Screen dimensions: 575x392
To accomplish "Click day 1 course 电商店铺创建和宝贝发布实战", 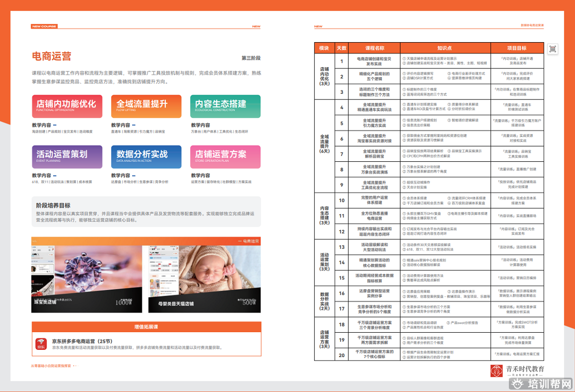I will tap(375, 61).
